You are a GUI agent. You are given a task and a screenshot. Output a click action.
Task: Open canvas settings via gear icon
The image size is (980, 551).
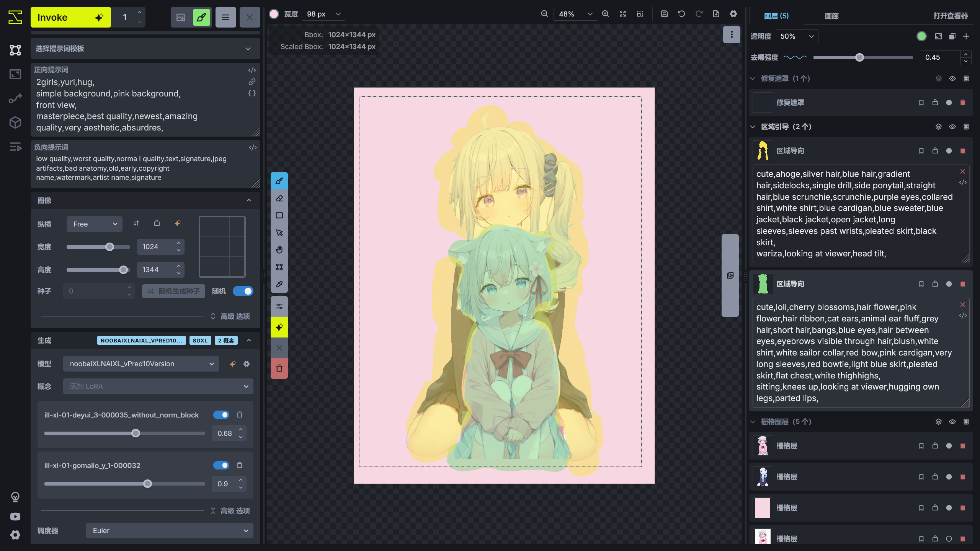pyautogui.click(x=733, y=13)
